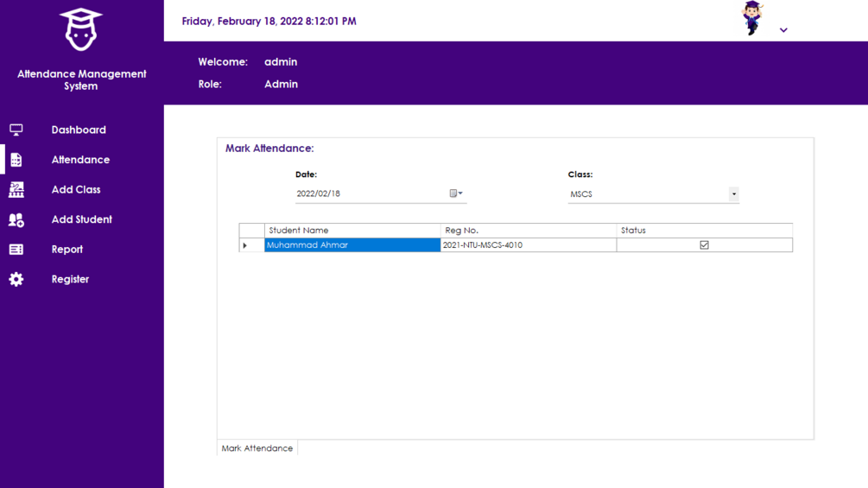Click the Register gear icon

[16, 279]
